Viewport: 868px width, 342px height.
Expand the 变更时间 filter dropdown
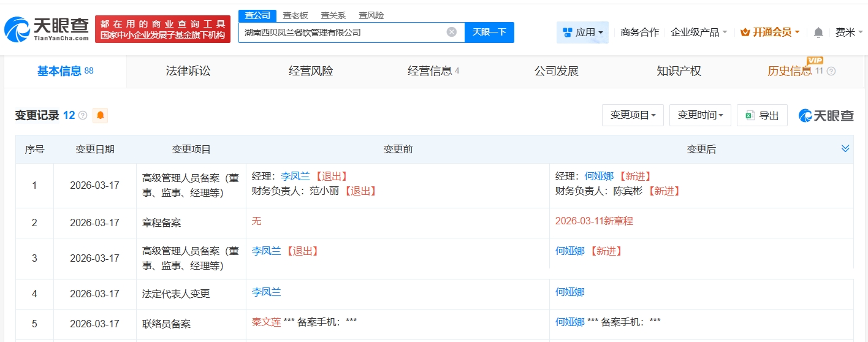tap(700, 115)
